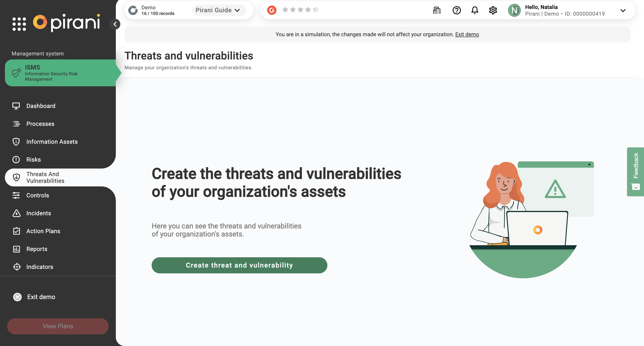The height and width of the screenshot is (346, 644).
Task: Rate with the fifth star
Action: [316, 10]
